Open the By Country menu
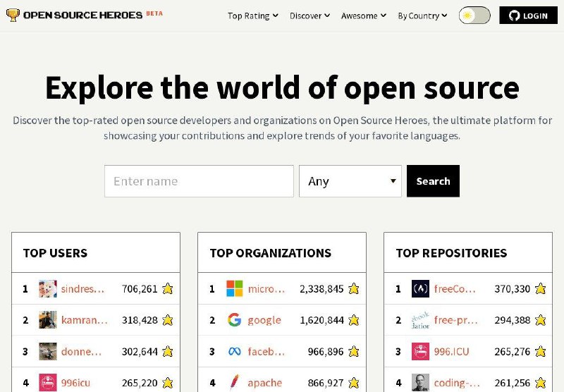564x392 pixels. [x=422, y=16]
